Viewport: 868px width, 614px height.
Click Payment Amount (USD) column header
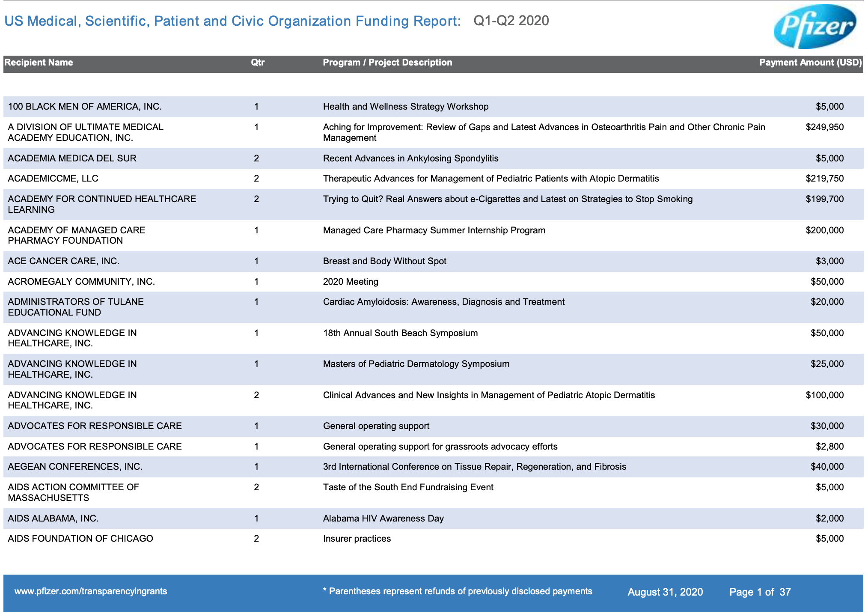coord(810,63)
